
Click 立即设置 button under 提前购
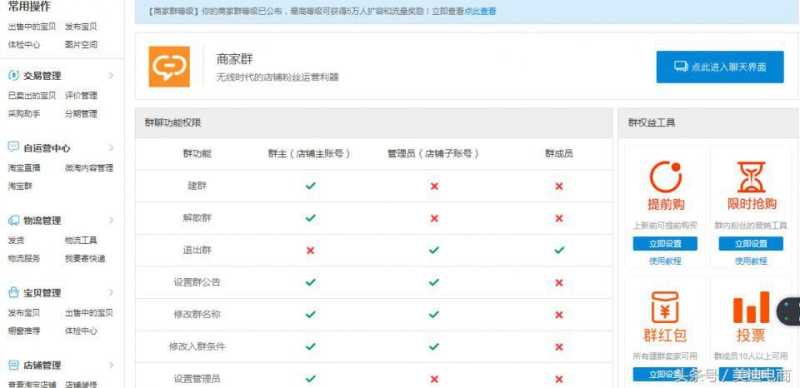point(665,244)
